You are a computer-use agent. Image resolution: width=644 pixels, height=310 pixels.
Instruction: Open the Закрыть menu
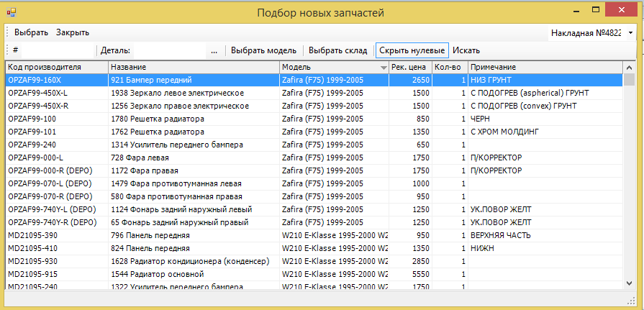click(x=73, y=32)
